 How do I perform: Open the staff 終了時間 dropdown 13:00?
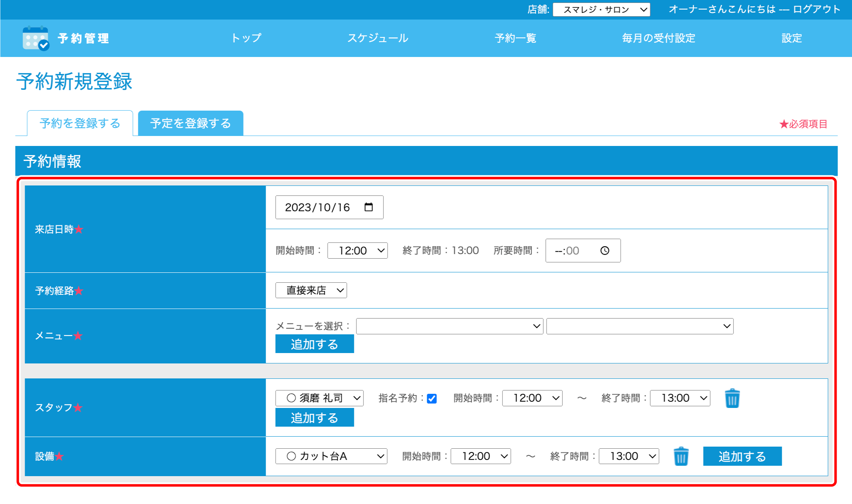(680, 398)
